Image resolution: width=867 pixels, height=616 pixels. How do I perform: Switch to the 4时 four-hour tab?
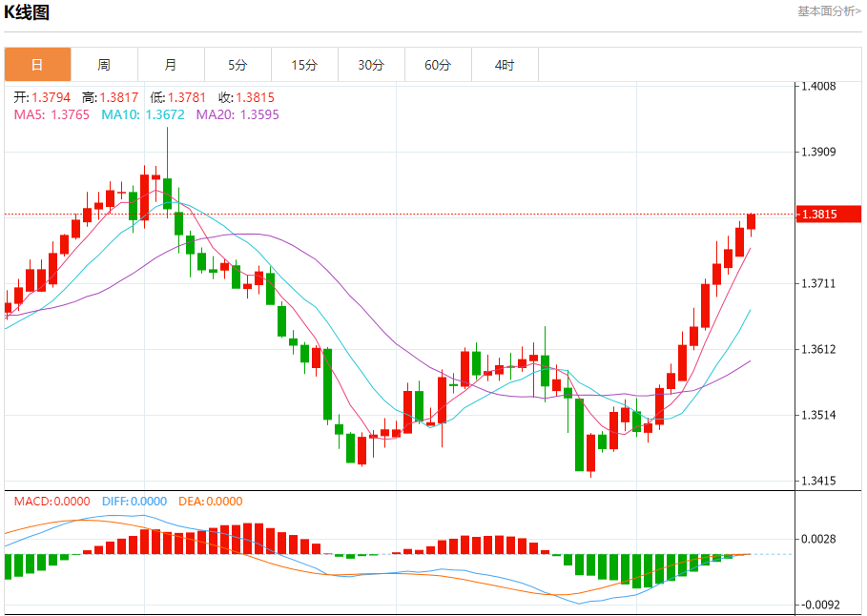coord(505,65)
